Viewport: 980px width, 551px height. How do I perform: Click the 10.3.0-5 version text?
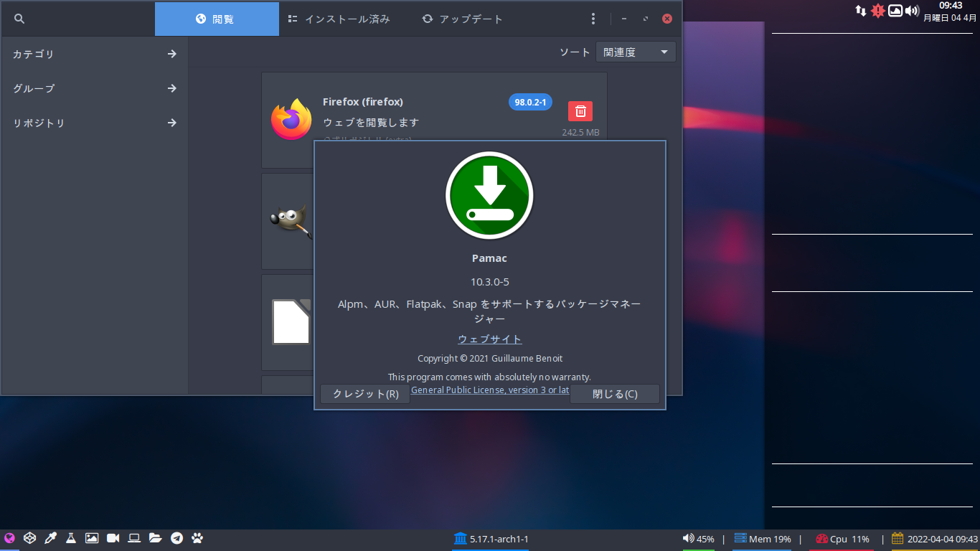tap(490, 282)
